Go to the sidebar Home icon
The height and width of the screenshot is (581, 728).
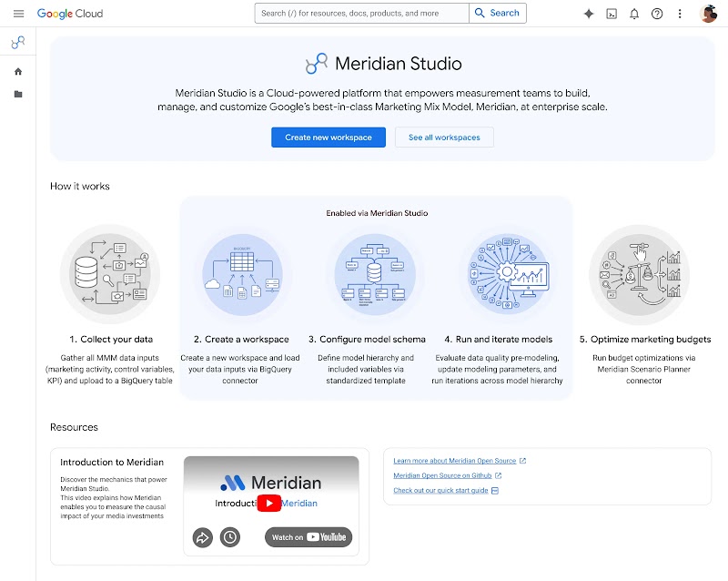(18, 72)
